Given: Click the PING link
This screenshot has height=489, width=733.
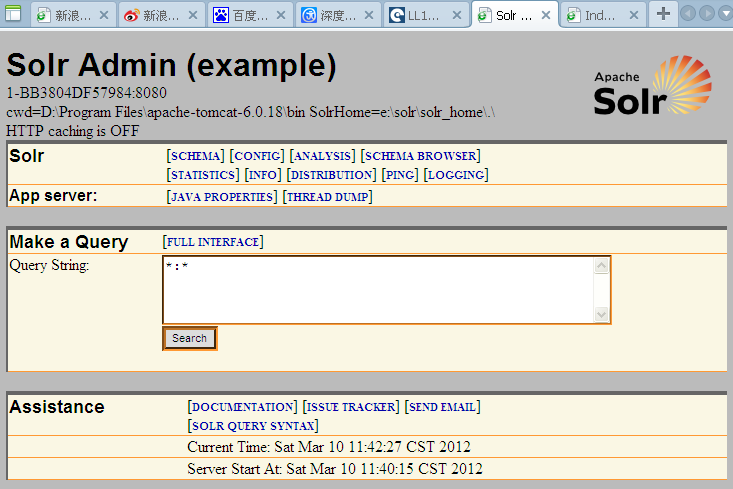Looking at the screenshot, I should (x=400, y=175).
